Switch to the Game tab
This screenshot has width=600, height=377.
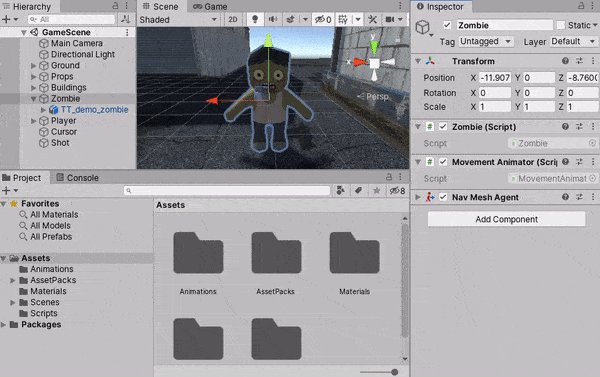(210, 7)
